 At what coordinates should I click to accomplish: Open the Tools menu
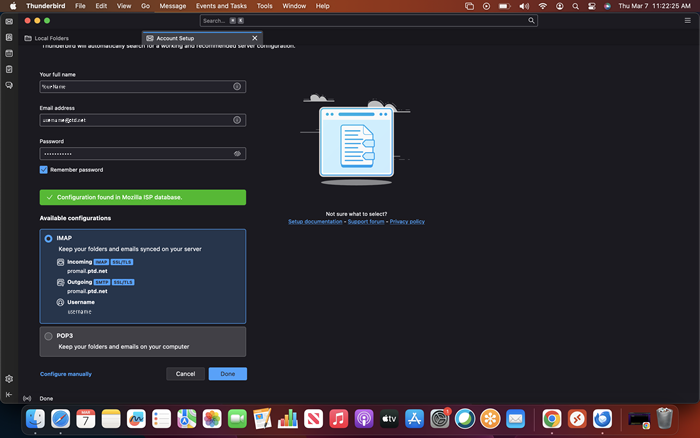[x=264, y=6]
